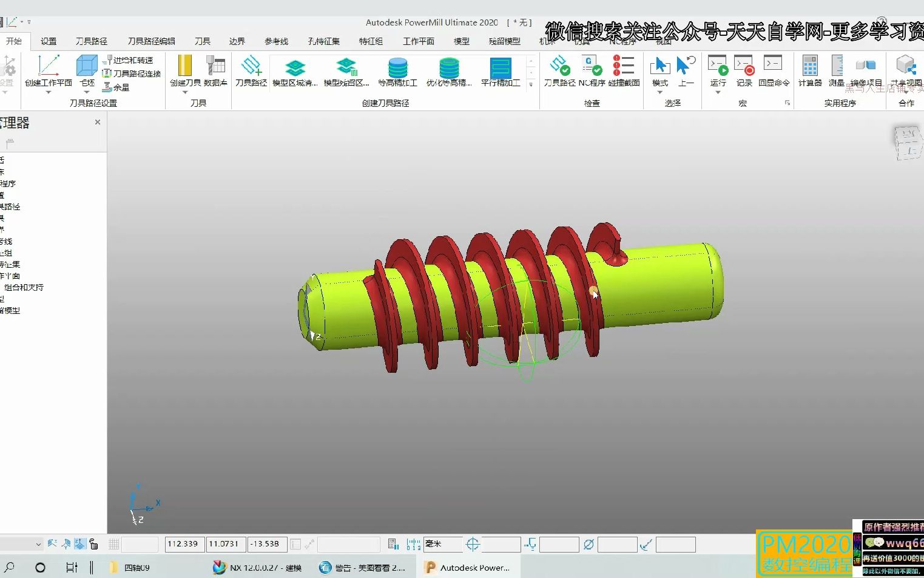Expand the selection Mode dropdown arrow

click(x=659, y=92)
